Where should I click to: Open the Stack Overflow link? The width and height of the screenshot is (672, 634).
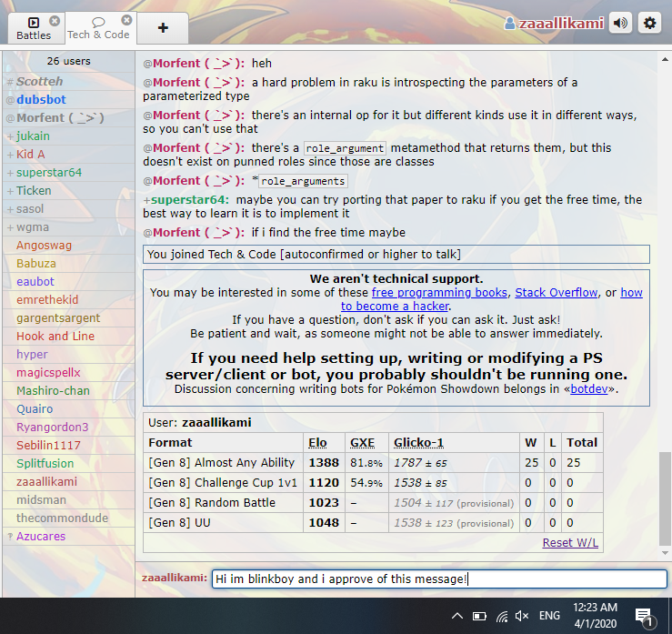(557, 293)
